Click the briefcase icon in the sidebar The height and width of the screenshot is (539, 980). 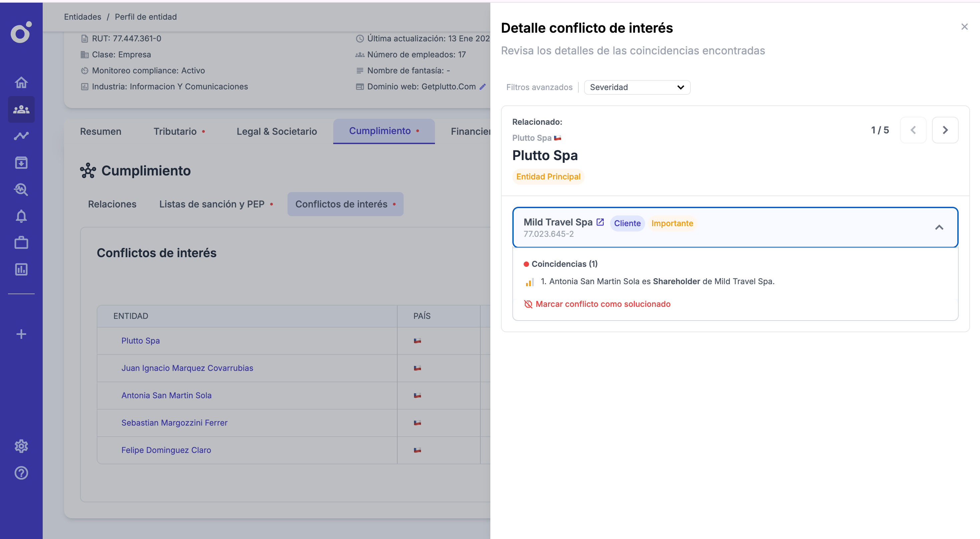[x=21, y=243]
